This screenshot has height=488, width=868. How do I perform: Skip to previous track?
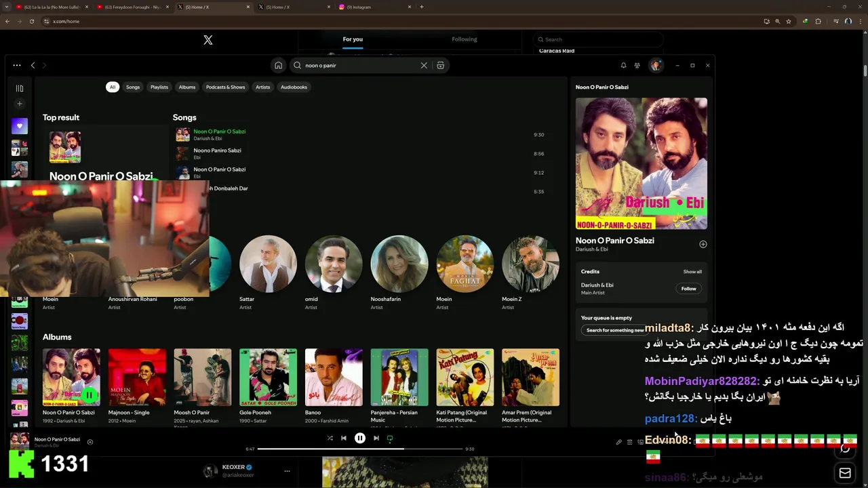344,439
